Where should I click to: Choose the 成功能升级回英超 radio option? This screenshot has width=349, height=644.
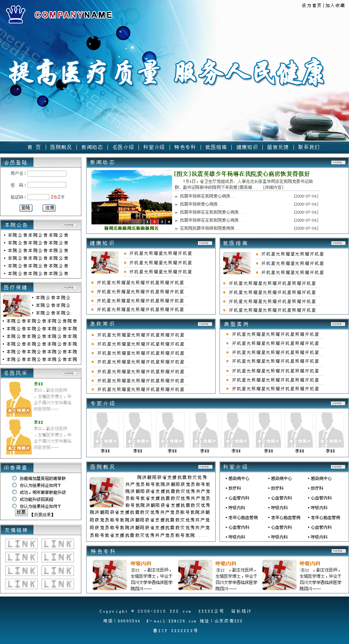tap(15, 499)
